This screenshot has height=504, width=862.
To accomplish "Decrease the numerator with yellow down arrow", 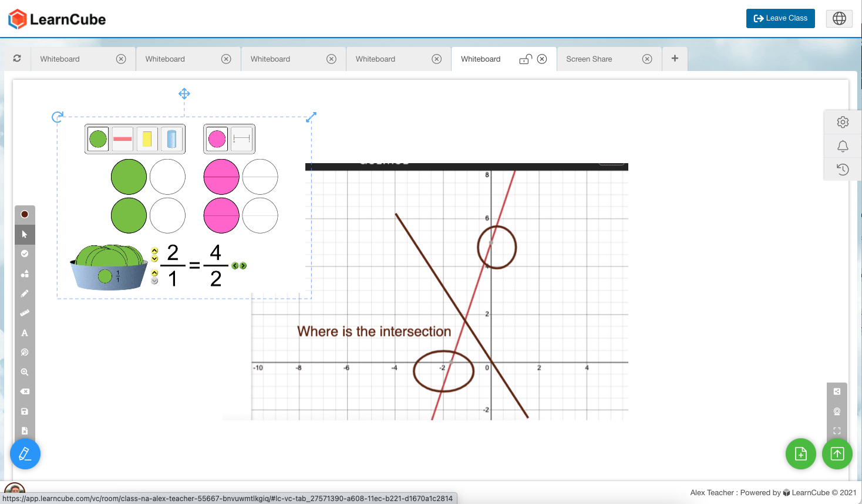I will [154, 259].
